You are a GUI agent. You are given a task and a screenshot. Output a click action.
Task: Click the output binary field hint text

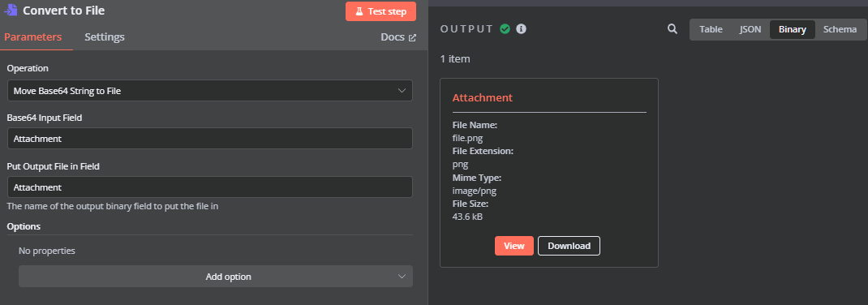pyautogui.click(x=113, y=207)
